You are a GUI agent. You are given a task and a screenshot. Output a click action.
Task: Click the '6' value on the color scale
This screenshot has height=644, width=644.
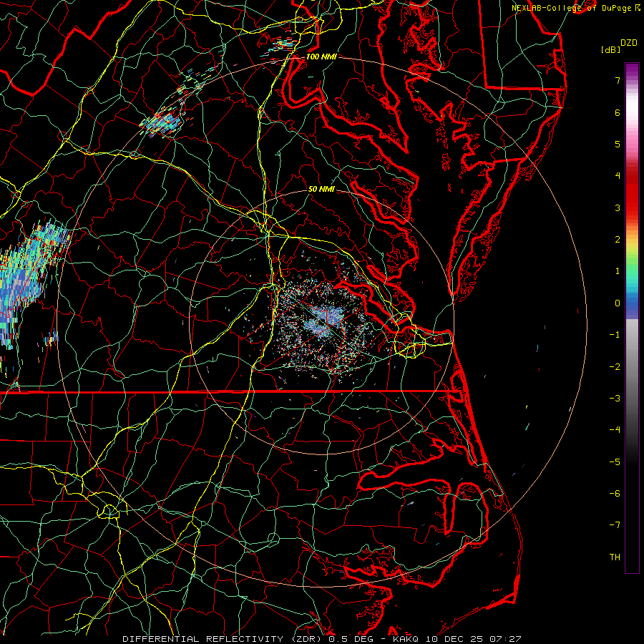coord(618,112)
